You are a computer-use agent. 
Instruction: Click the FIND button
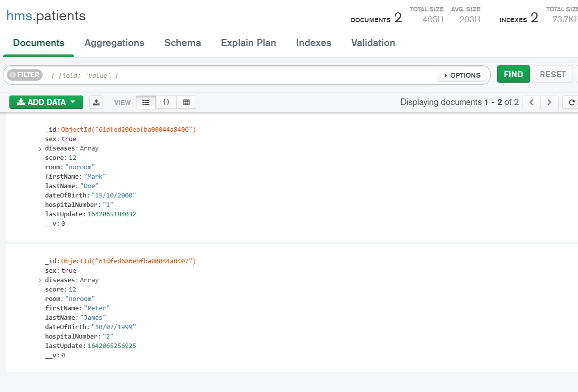click(513, 74)
